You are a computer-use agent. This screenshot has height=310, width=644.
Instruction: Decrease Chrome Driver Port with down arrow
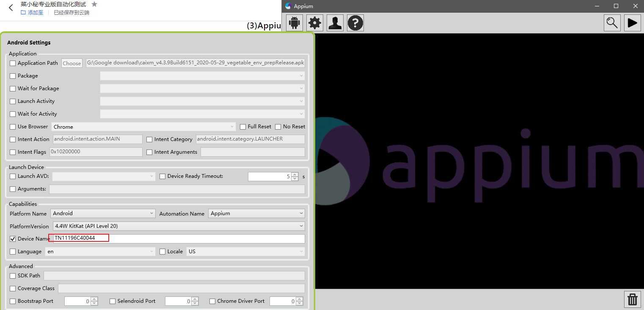tap(300, 303)
